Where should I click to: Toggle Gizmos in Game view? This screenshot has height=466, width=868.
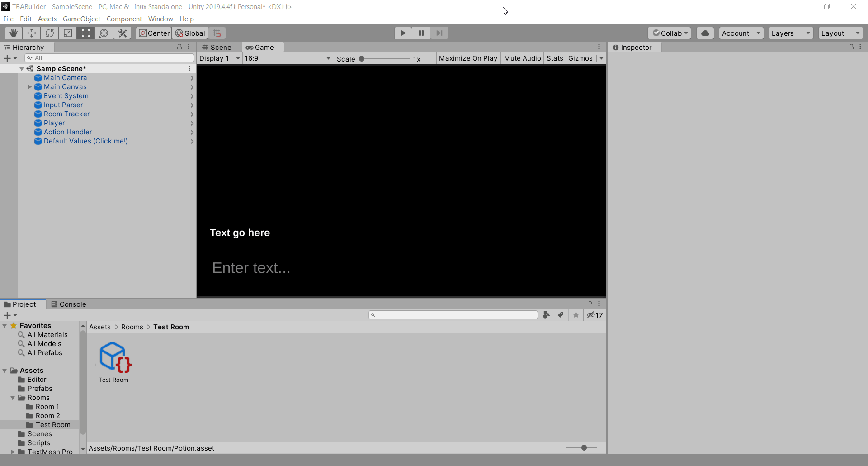[x=580, y=58]
